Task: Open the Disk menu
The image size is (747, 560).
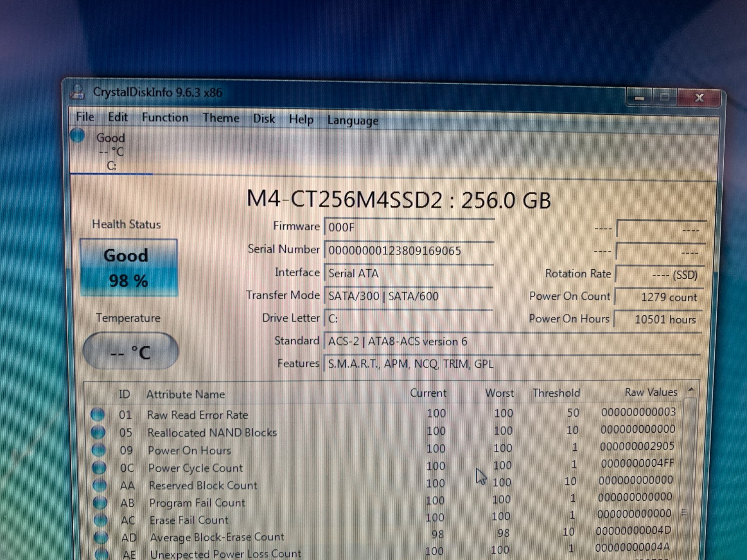Action: pyautogui.click(x=264, y=119)
